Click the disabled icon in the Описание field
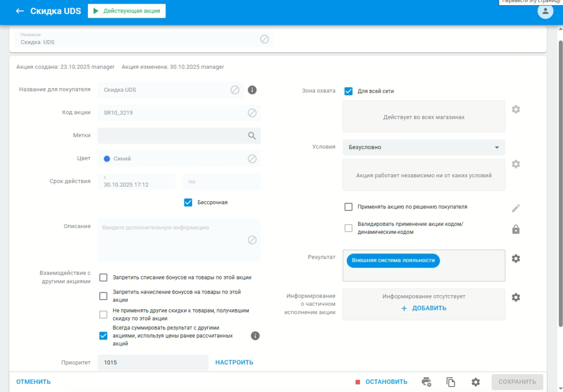 252,240
